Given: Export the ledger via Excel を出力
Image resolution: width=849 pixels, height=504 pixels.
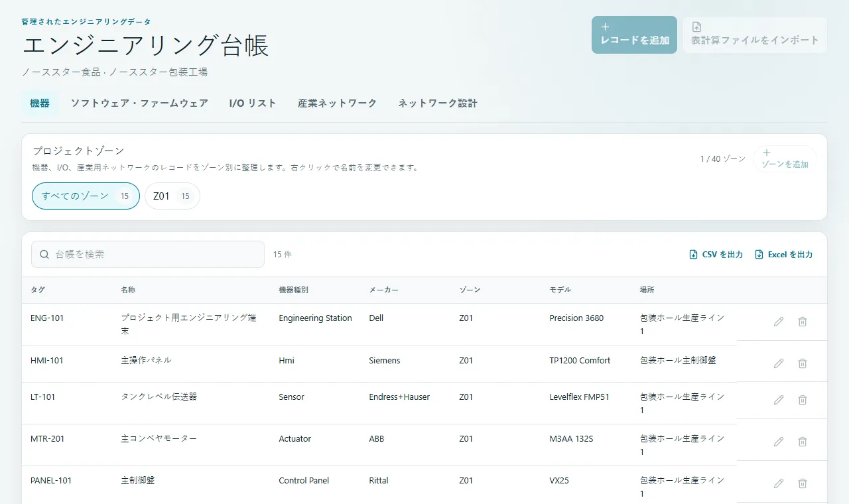Looking at the screenshot, I should pos(783,255).
